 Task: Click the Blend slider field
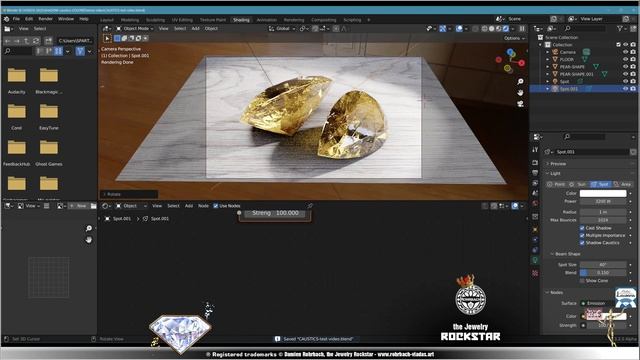(x=603, y=272)
